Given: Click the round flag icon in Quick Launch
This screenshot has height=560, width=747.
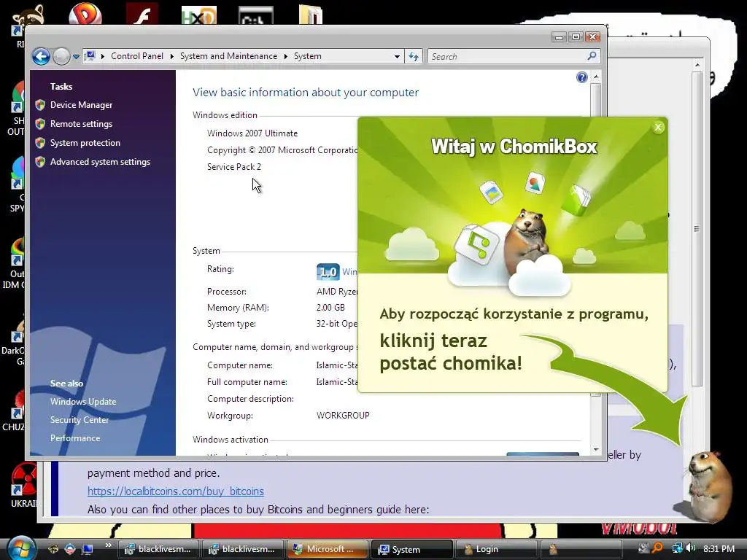Looking at the screenshot, I should [70, 549].
